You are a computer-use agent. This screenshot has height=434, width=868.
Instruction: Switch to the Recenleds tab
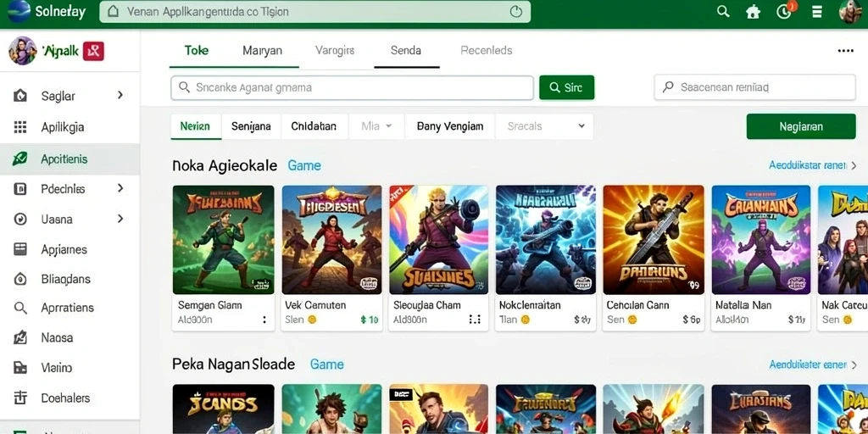tap(486, 50)
